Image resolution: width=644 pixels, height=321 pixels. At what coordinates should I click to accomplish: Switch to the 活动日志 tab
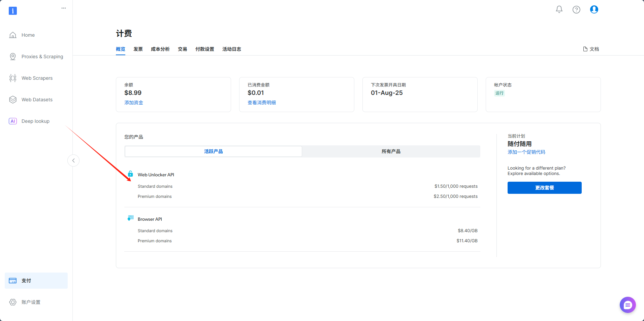click(x=232, y=49)
